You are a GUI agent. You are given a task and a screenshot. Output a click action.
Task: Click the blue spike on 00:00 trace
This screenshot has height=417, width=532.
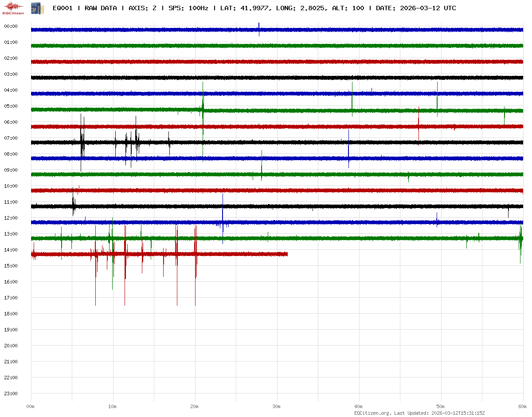259,28
